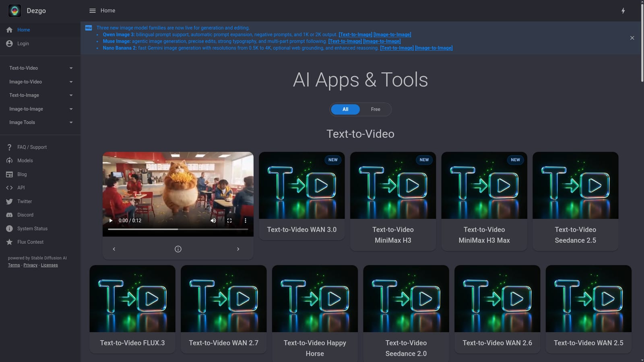
Task: Open FAQ / Support question mark icon
Action: 10,147
